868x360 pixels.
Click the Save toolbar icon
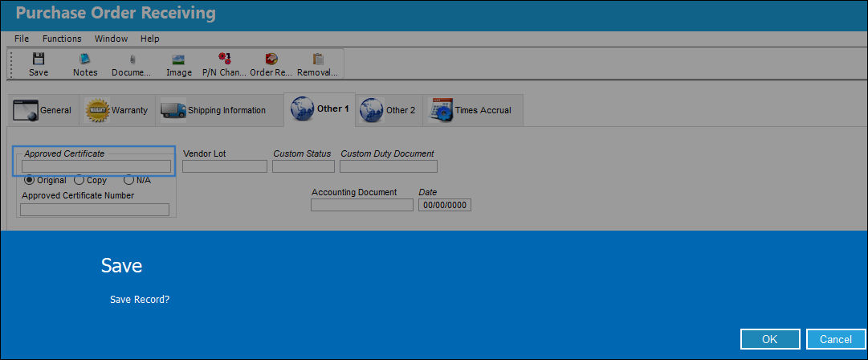(x=39, y=64)
